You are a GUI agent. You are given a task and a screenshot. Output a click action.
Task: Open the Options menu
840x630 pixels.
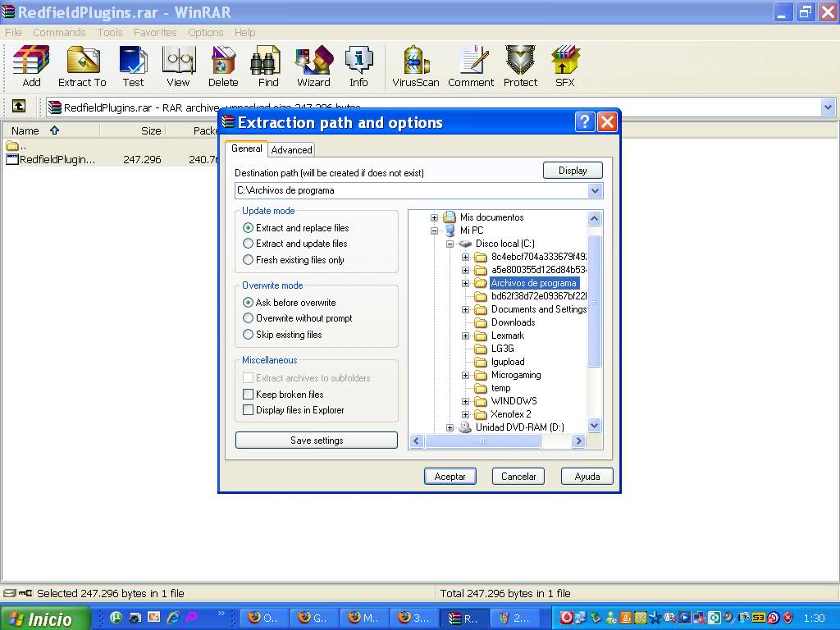[x=205, y=32]
